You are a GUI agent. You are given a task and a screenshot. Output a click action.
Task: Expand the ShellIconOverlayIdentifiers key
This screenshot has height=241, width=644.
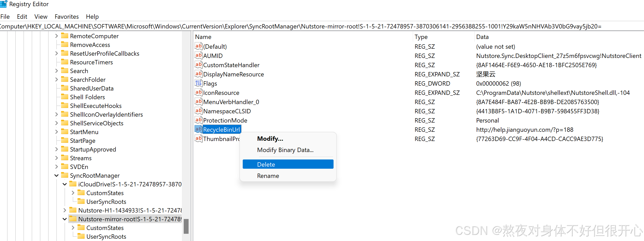[x=56, y=114]
